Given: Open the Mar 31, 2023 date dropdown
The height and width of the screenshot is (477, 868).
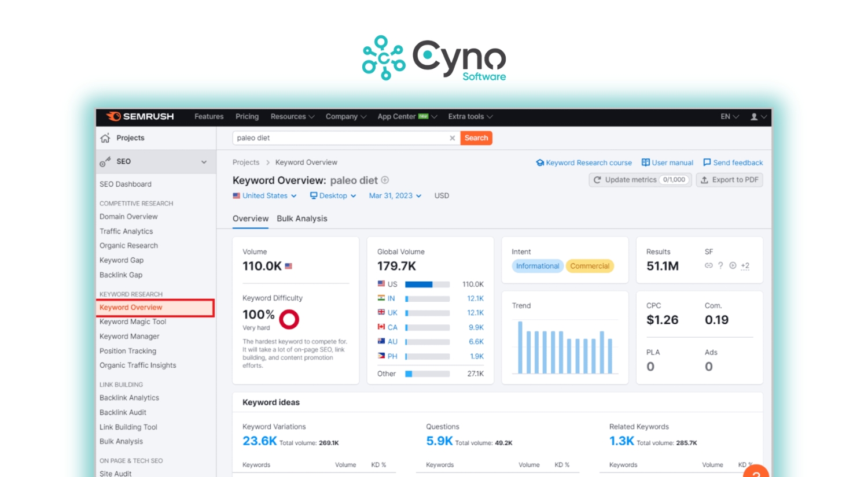Looking at the screenshot, I should click(x=394, y=195).
